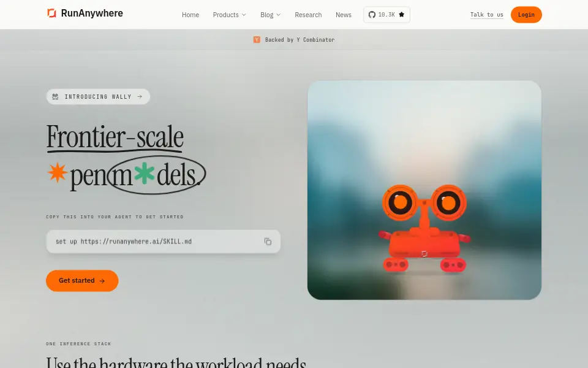The height and width of the screenshot is (368, 588).
Task: Go to the Home nav item
Action: click(190, 15)
